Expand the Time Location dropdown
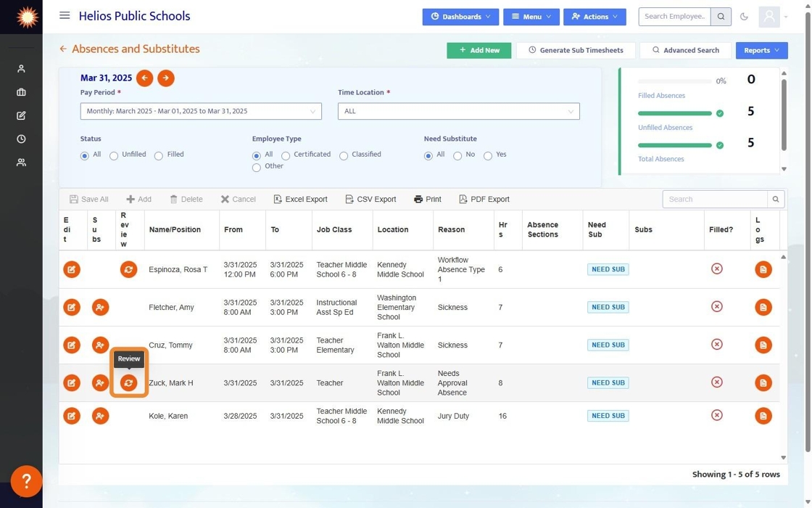The height and width of the screenshot is (508, 812). (458, 111)
